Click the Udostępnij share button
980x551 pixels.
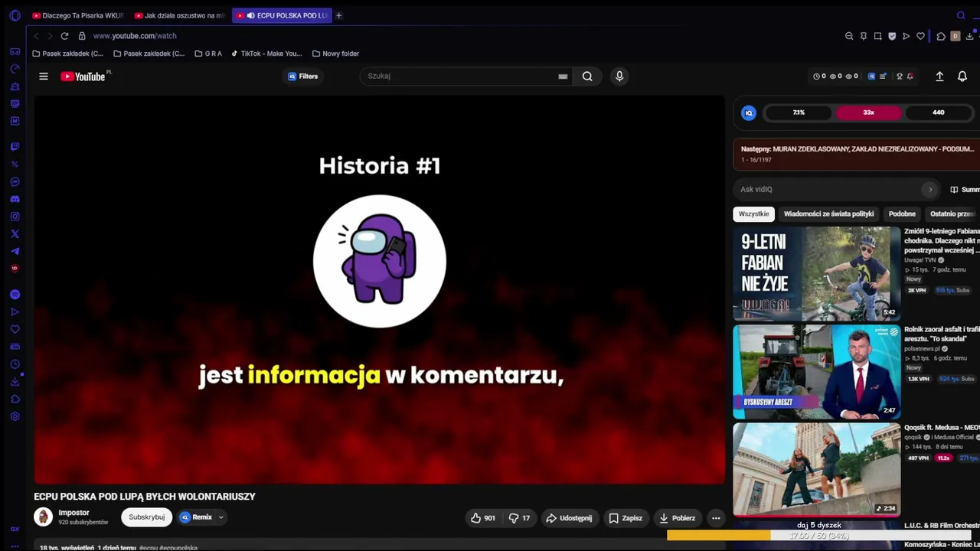coord(569,518)
